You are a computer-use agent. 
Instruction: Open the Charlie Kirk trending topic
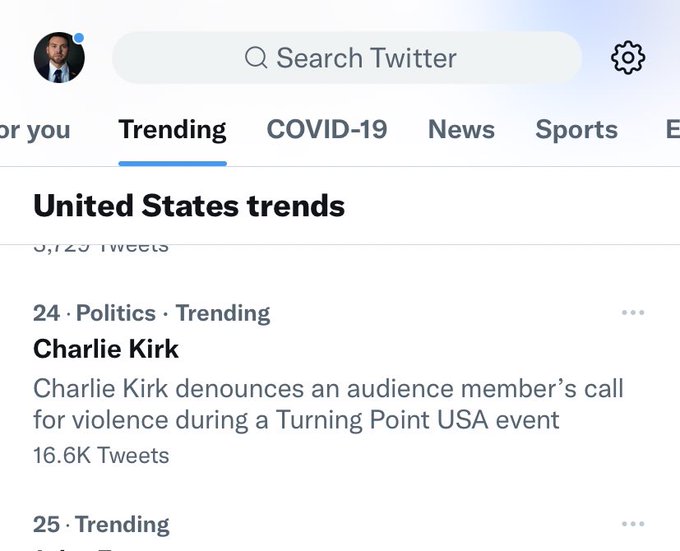(x=106, y=349)
